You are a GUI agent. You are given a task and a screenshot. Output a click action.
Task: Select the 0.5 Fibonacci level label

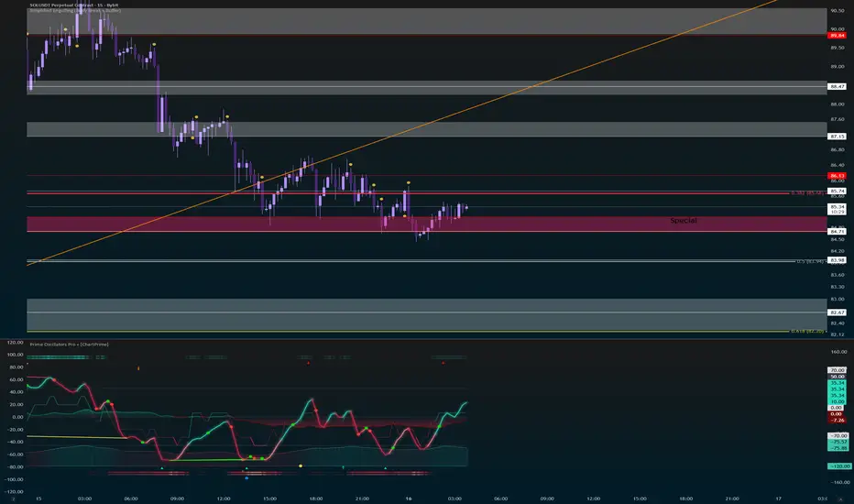coord(811,261)
